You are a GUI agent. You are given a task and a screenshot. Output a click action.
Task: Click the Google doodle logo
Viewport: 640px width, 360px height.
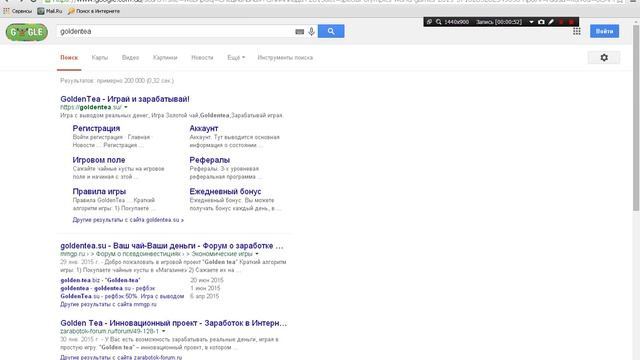coord(27,32)
